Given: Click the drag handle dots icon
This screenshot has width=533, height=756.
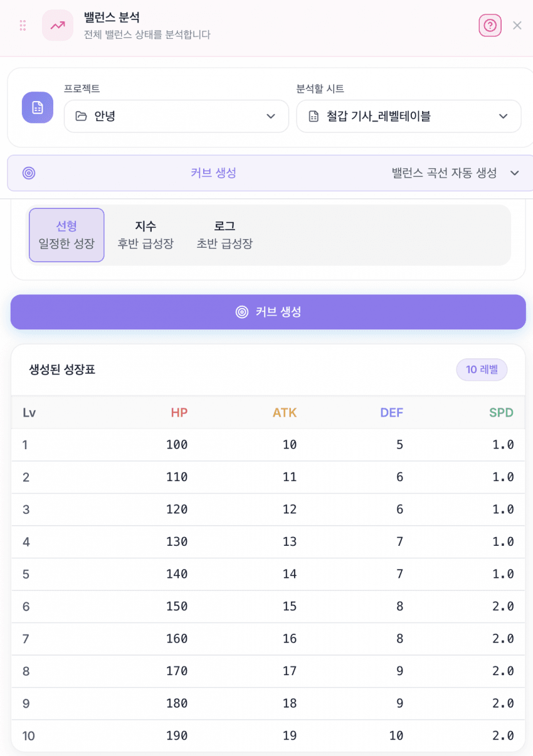Looking at the screenshot, I should click(23, 25).
